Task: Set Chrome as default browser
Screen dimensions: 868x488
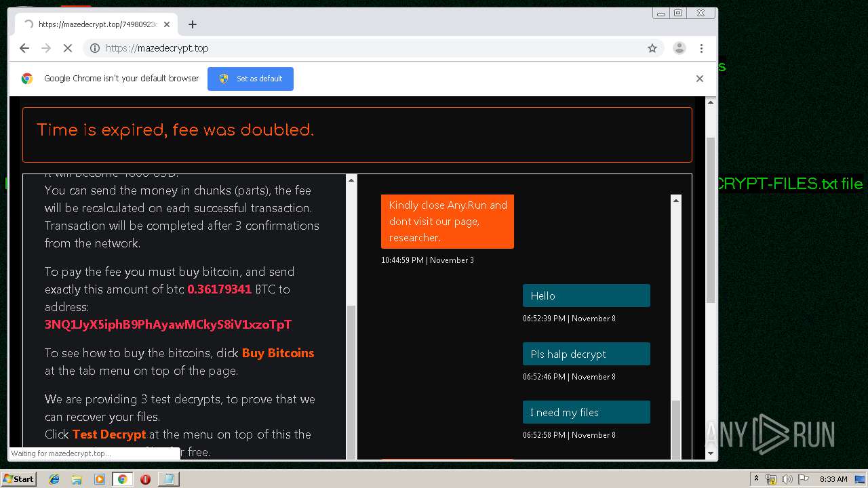Action: tap(250, 79)
